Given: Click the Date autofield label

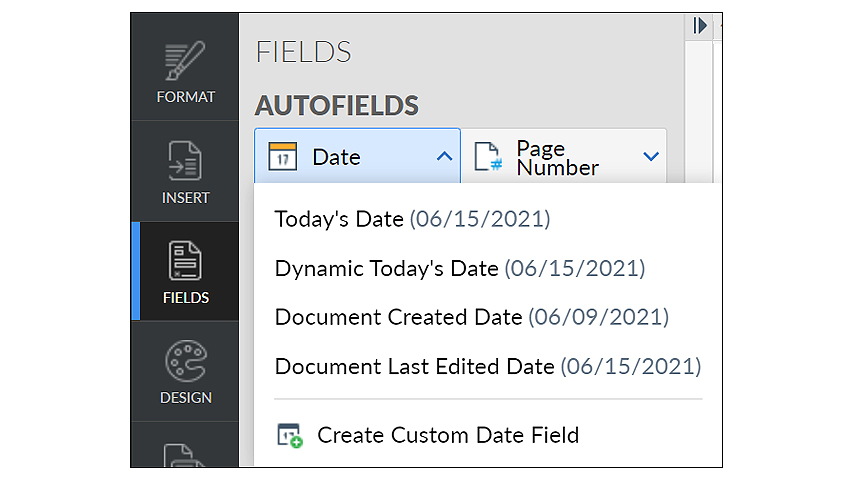Looking at the screenshot, I should click(x=336, y=157).
